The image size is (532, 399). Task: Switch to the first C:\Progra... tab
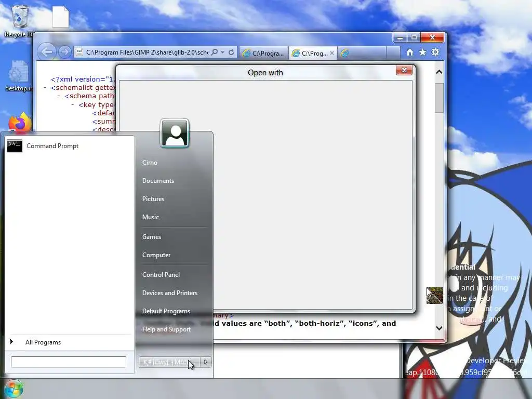(x=263, y=54)
